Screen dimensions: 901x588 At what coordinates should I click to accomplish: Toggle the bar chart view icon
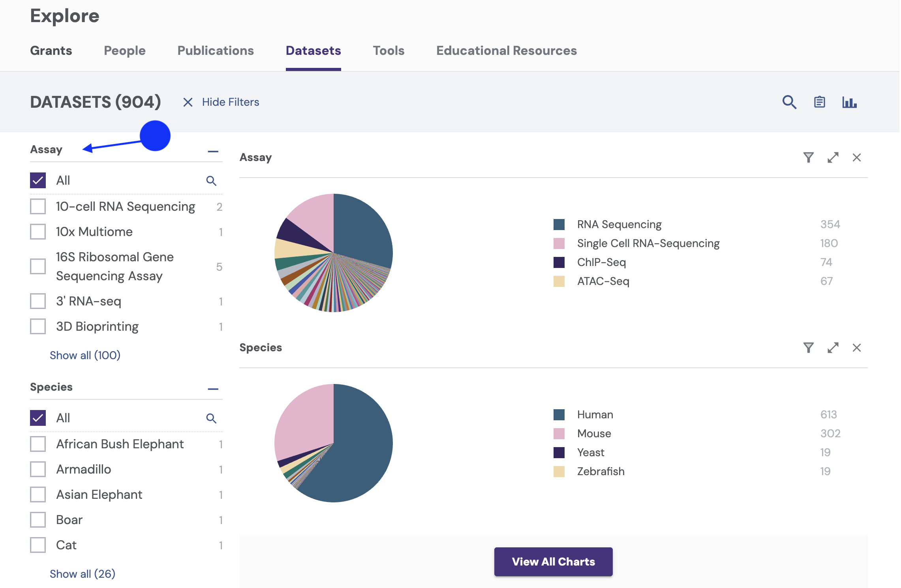pos(849,102)
